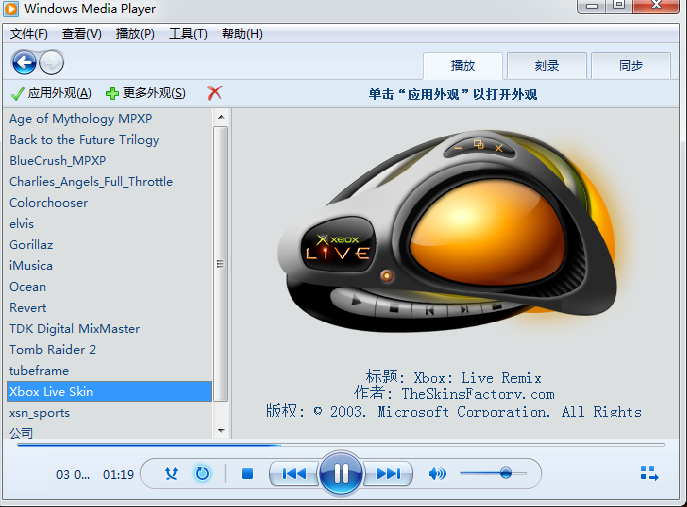Image resolution: width=687 pixels, height=507 pixels.
Task: Click the skin list scroll up arrow
Action: pyautogui.click(x=221, y=117)
